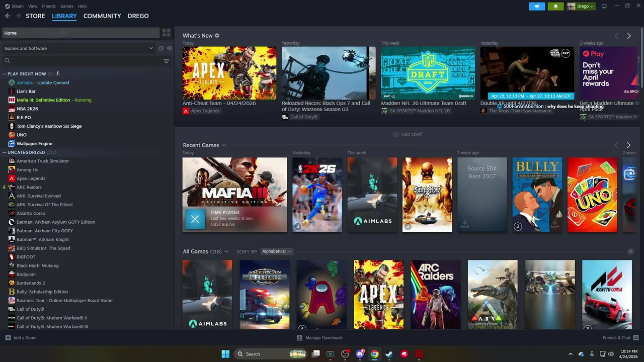Image resolution: width=644 pixels, height=362 pixels.
Task: Click Add a Game plus icon
Action: (x=8, y=338)
